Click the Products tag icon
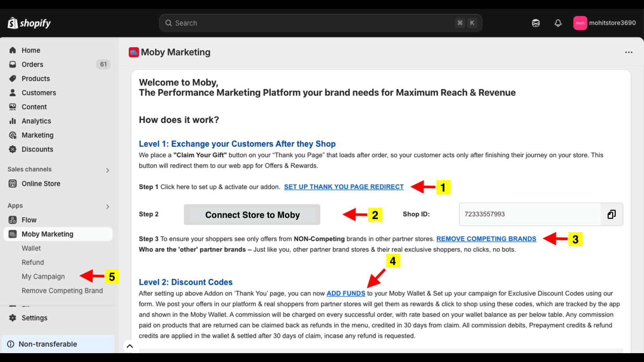 point(13,78)
